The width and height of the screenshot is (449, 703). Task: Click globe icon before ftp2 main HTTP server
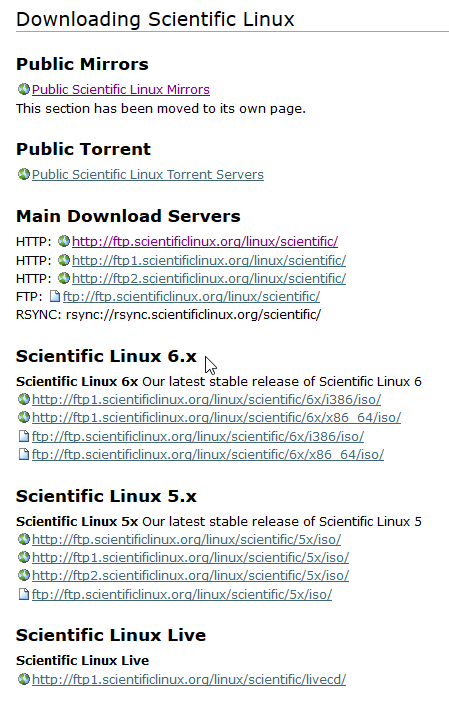click(64, 278)
